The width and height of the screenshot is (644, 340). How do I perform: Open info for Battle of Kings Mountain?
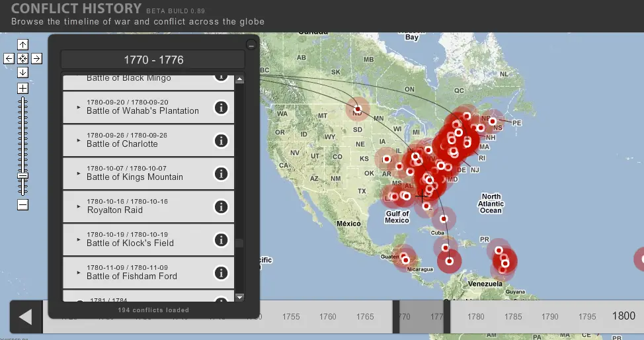click(x=221, y=174)
